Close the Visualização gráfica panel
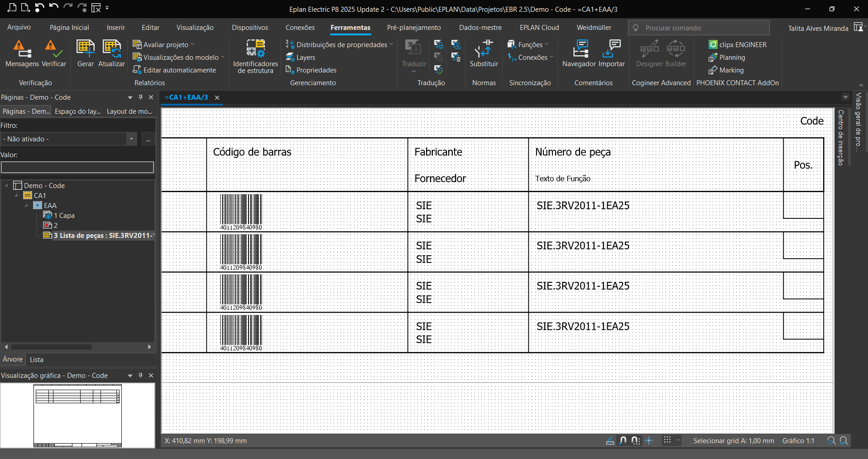This screenshot has width=868, height=459. [151, 375]
